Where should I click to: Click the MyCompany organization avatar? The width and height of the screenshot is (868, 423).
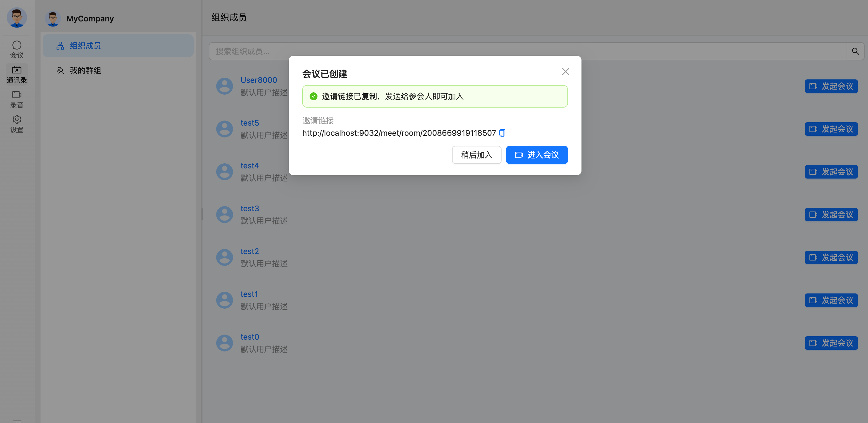click(53, 19)
